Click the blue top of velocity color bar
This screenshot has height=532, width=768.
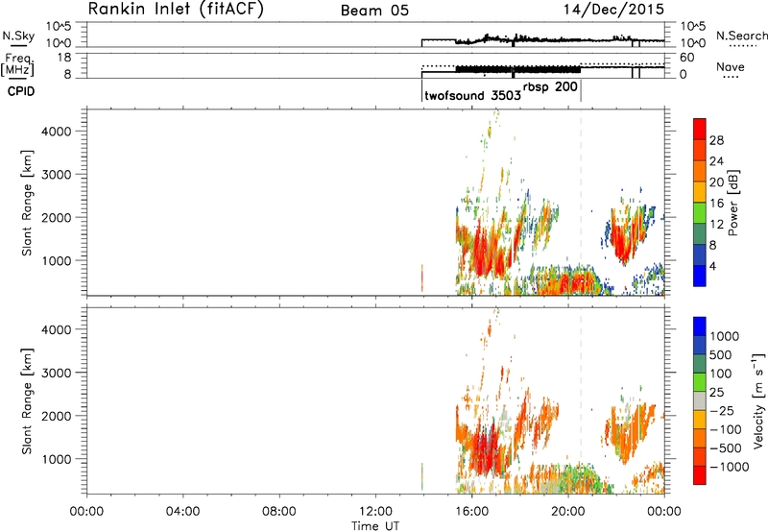(700, 326)
